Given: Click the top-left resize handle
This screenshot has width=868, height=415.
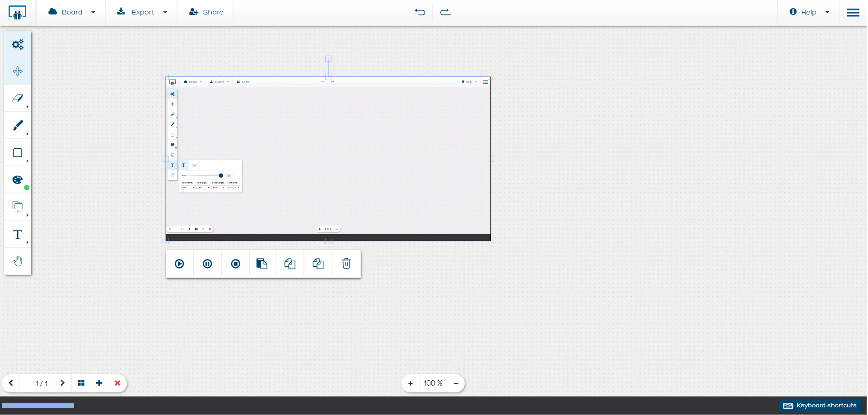Looking at the screenshot, I should [166, 77].
